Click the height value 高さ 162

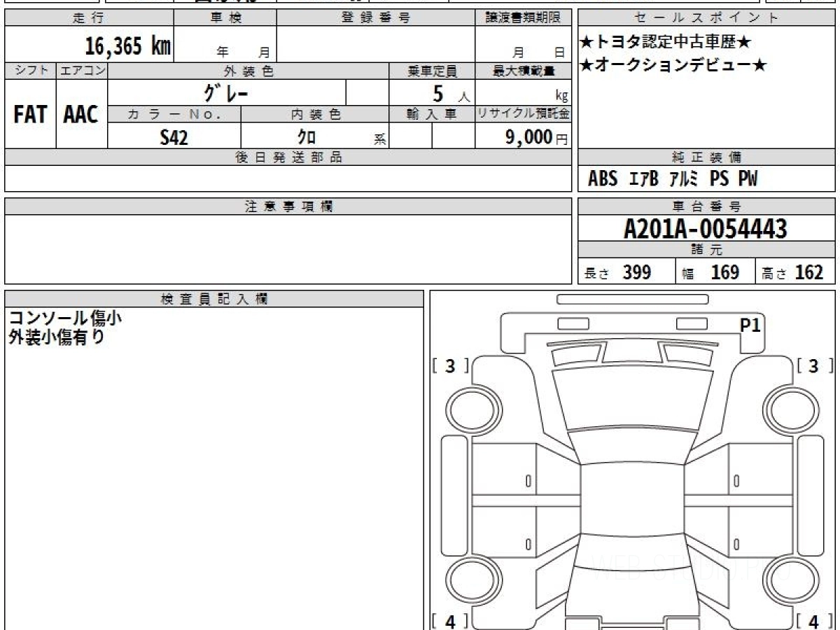click(793, 272)
